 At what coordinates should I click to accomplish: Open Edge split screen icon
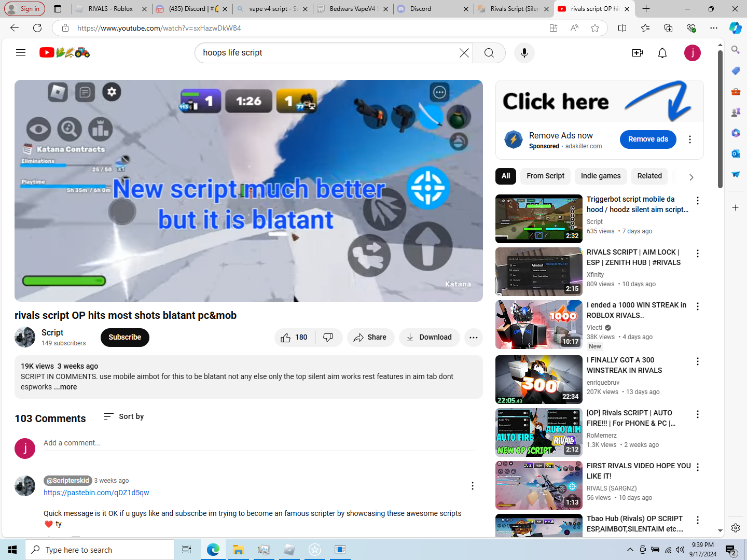pyautogui.click(x=622, y=28)
